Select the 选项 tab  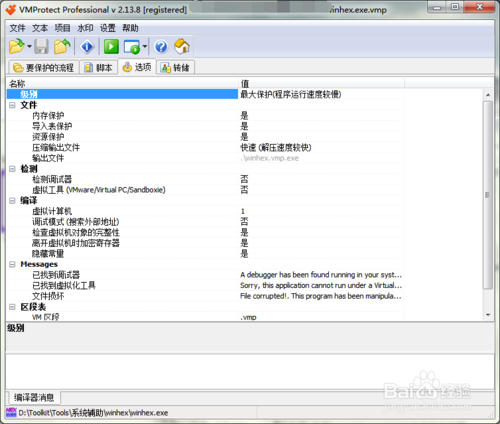pos(137,67)
